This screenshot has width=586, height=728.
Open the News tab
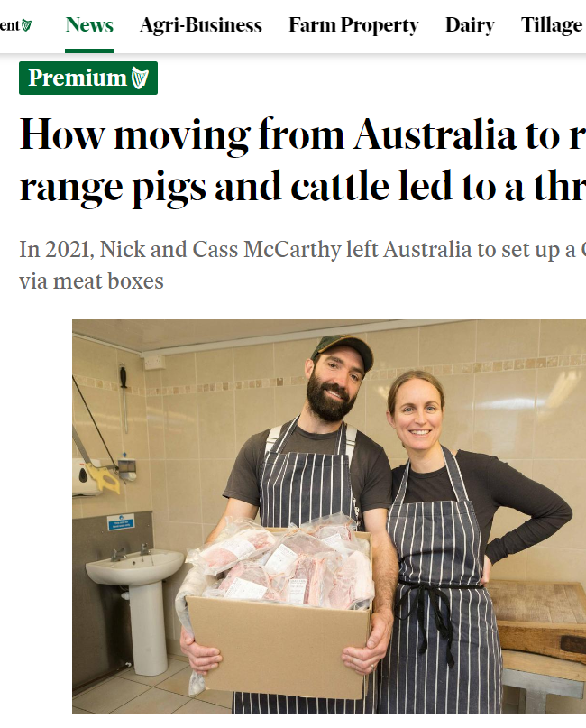(x=89, y=25)
